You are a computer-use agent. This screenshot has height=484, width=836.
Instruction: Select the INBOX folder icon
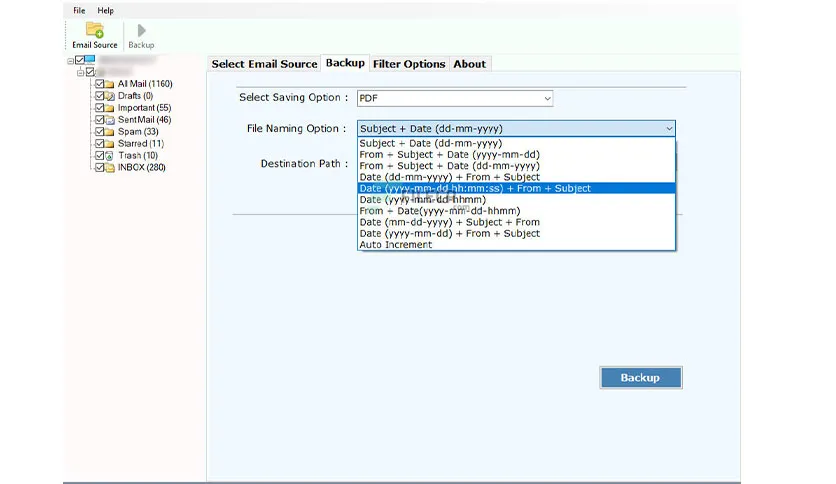click(109, 167)
